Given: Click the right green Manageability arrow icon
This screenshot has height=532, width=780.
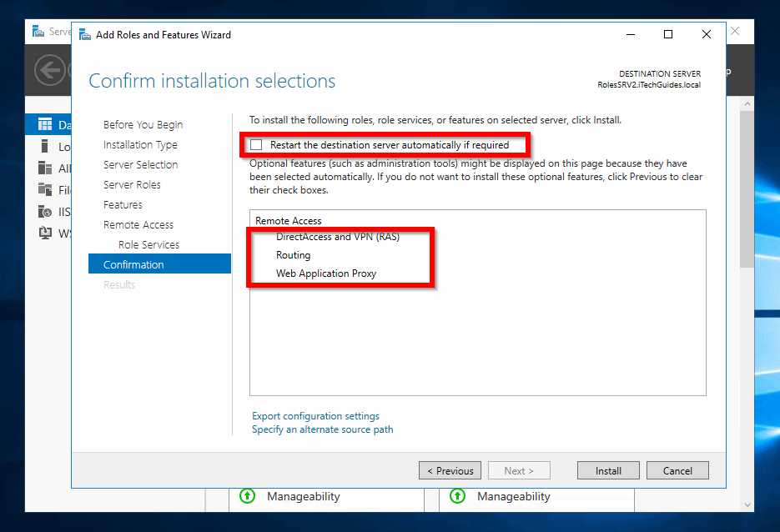Looking at the screenshot, I should [x=457, y=496].
